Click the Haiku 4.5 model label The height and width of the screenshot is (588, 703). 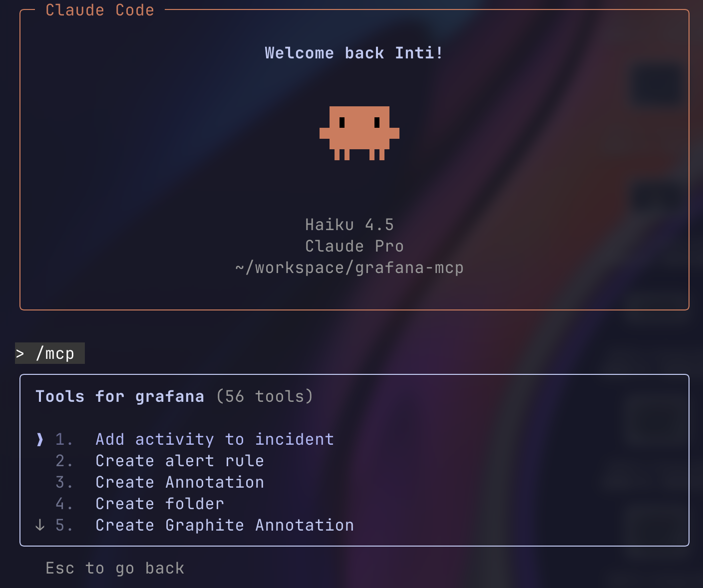click(350, 225)
